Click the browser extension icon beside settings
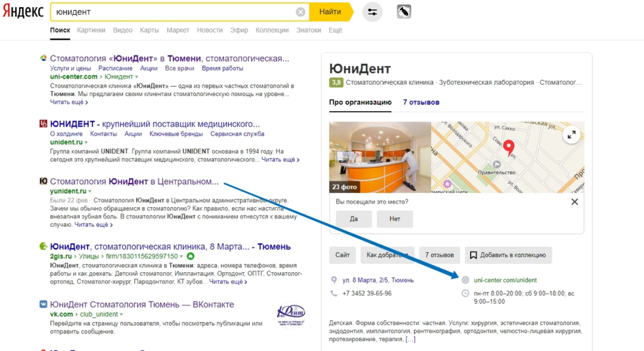 pyautogui.click(x=404, y=12)
